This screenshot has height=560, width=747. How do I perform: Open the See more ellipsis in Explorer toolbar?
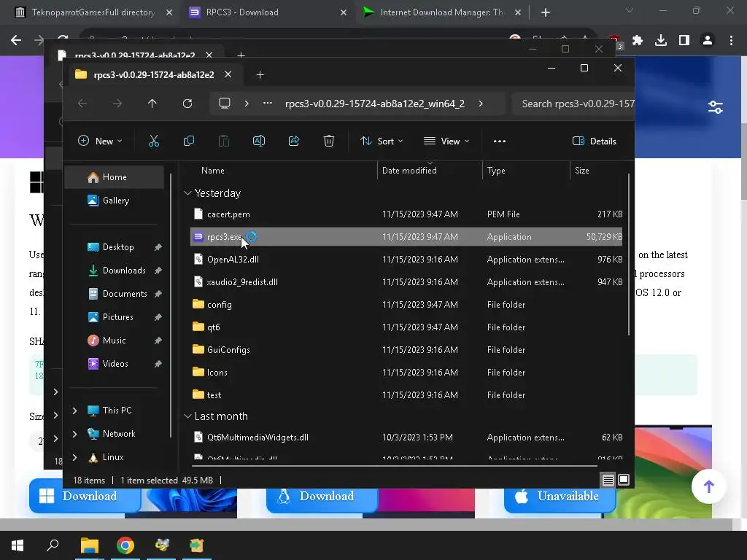click(x=499, y=141)
